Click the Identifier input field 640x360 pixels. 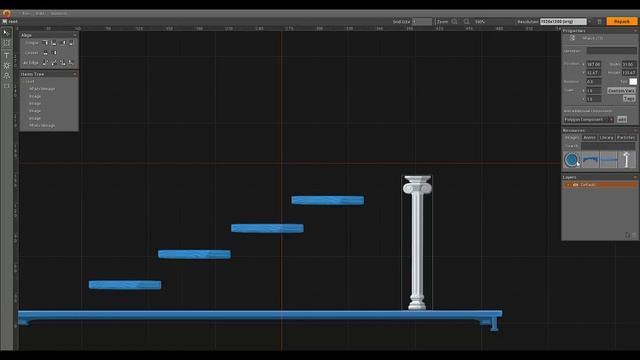coord(611,51)
